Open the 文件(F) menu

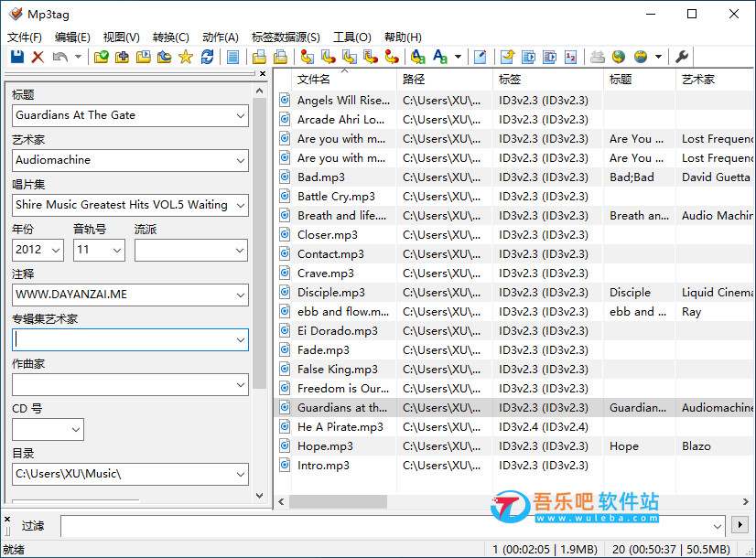pos(25,38)
